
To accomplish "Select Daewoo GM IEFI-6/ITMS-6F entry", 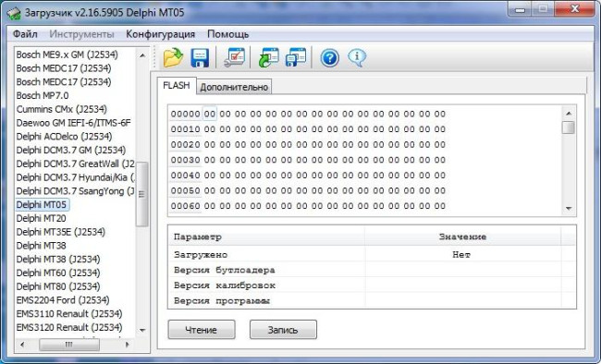I will click(x=73, y=123).
